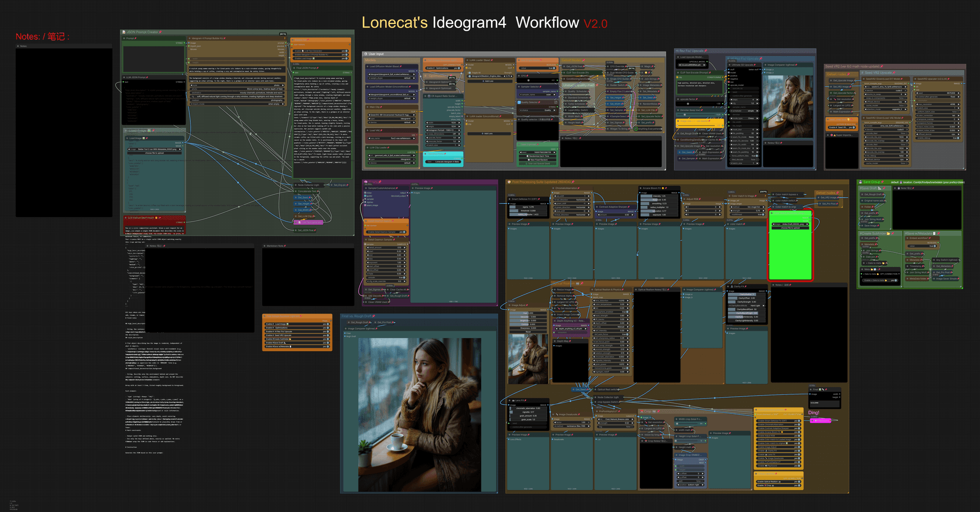Click Add Lora in LoRA Loader (Base)
Viewport: 980px width, 512px height.
[x=489, y=81]
